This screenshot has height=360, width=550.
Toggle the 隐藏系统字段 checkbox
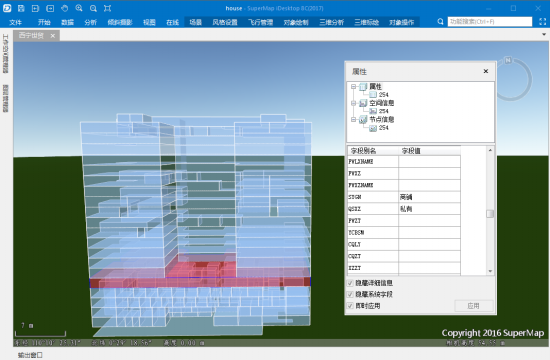[x=350, y=294]
